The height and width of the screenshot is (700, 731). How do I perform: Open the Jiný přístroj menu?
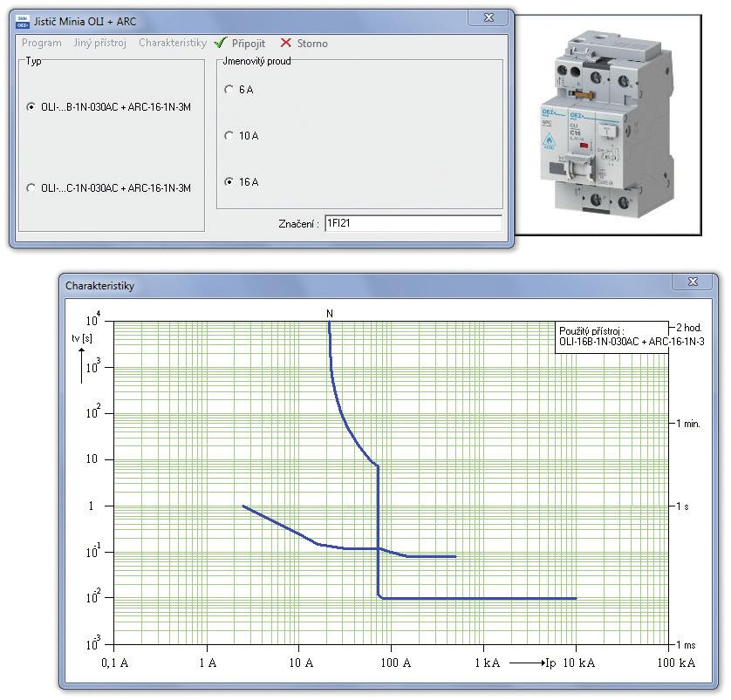point(99,43)
